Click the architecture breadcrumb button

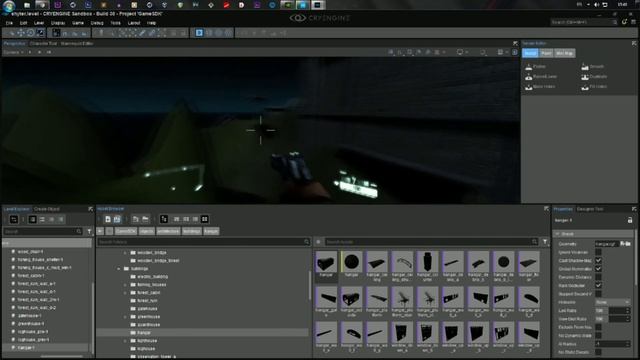(x=168, y=231)
